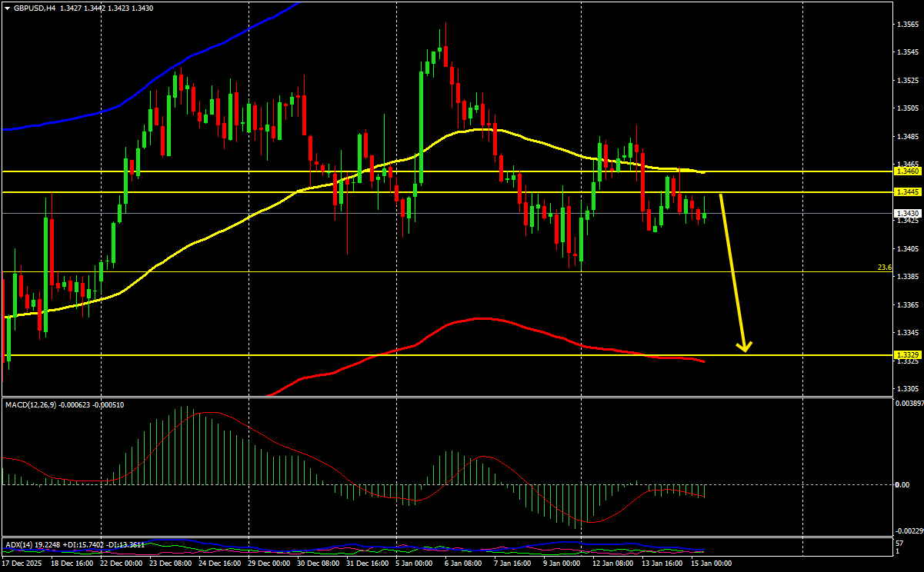This screenshot has height=572, width=924.
Task: Click the triangle arrow beside GBPUSD,H4
Action: (x=7, y=8)
